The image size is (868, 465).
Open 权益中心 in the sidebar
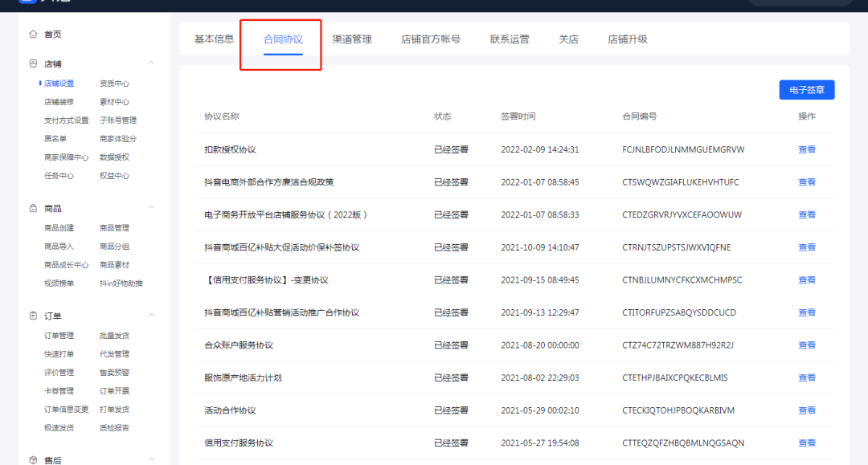[114, 176]
